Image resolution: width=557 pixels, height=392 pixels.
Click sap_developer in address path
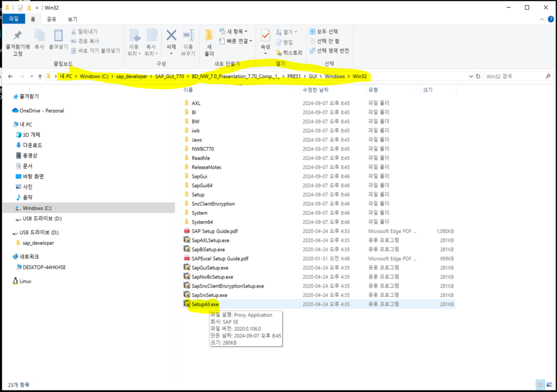[x=132, y=76]
